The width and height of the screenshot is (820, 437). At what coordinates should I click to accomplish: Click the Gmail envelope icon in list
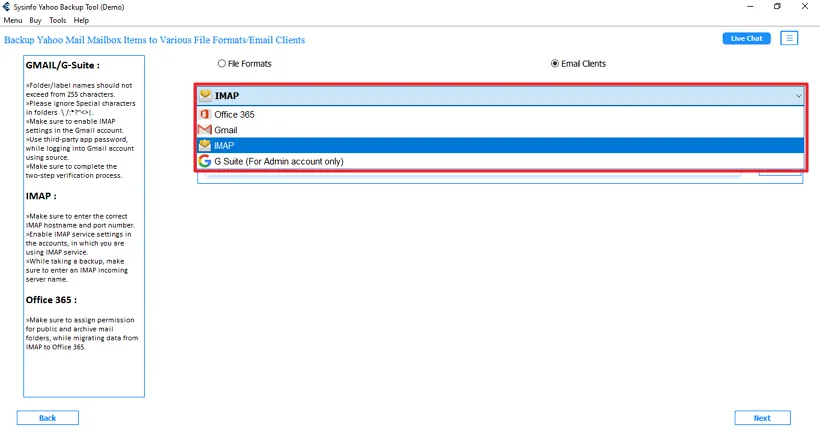pyautogui.click(x=205, y=130)
